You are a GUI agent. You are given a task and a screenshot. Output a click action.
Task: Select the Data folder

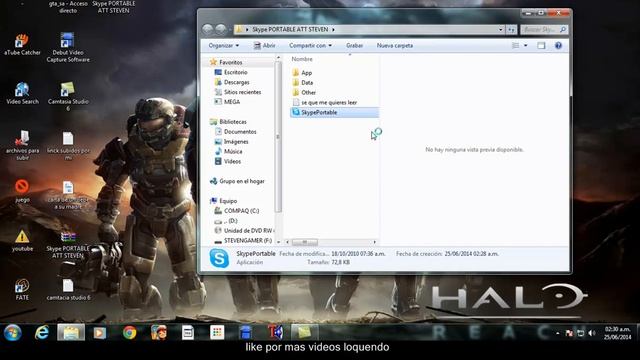coord(307,82)
